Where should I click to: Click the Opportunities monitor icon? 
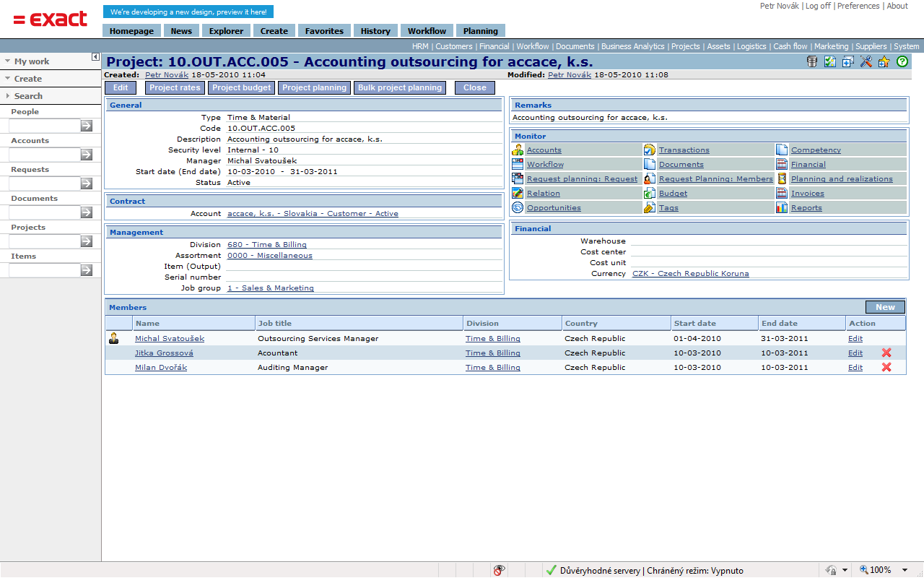[518, 207]
